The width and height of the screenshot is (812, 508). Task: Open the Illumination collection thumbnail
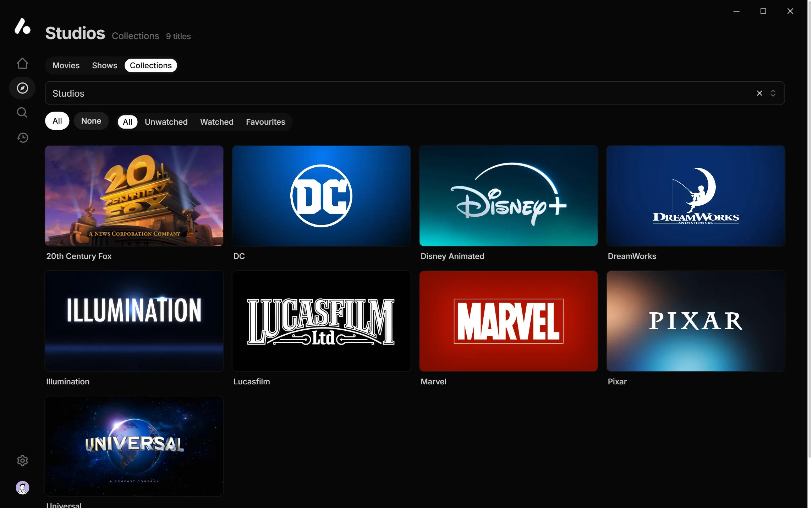click(x=134, y=321)
